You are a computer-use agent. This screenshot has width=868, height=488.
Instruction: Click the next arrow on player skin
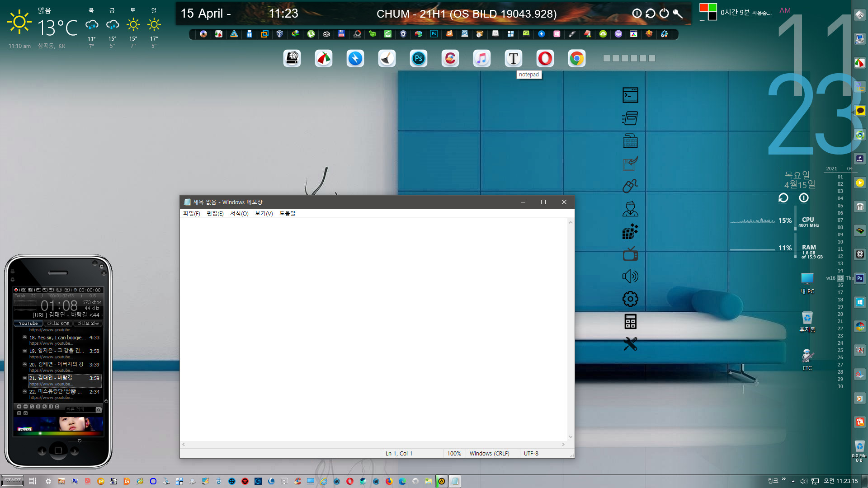(75, 451)
